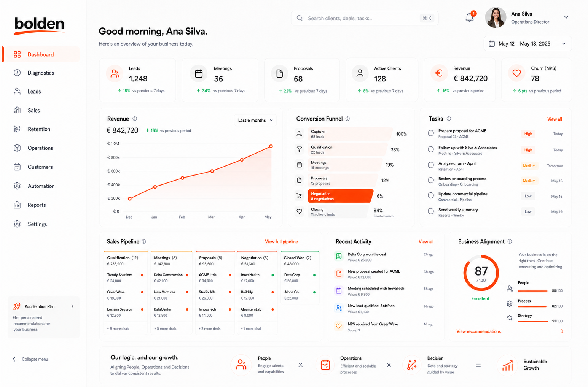Viewport: 588px width, 387px height.
Task: Show '+1 more deal' in Negotiation column
Action: (251, 328)
